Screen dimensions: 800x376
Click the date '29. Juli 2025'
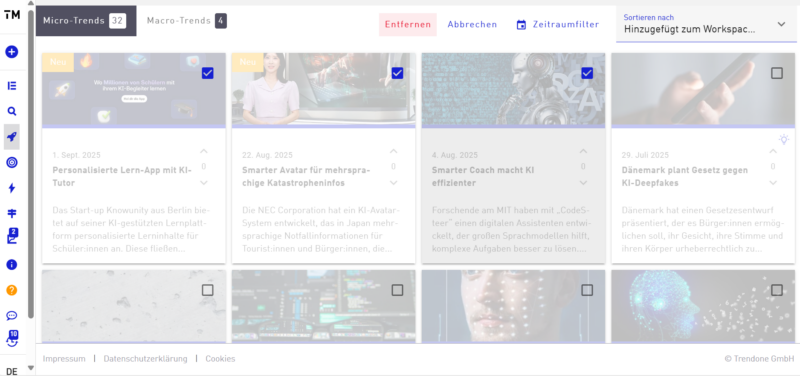click(645, 155)
